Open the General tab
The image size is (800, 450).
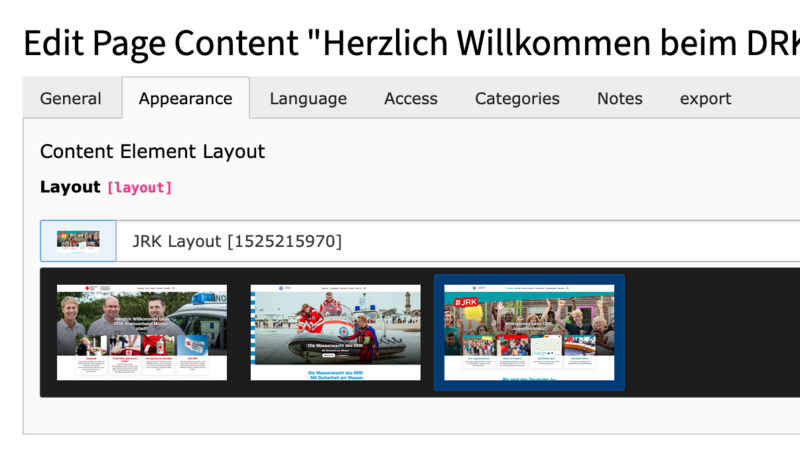(71, 98)
